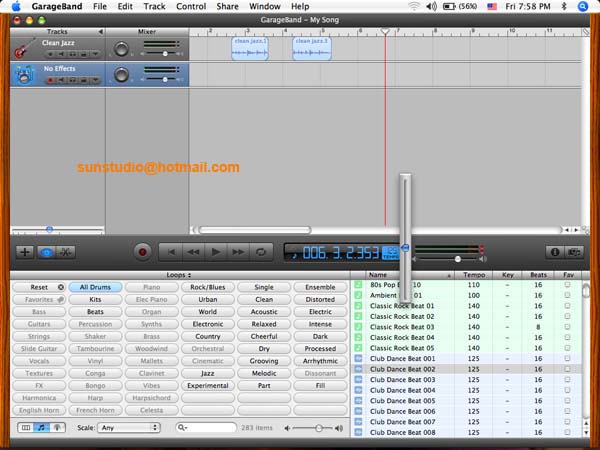Switch loop browser to podcast sounds view

57,428
